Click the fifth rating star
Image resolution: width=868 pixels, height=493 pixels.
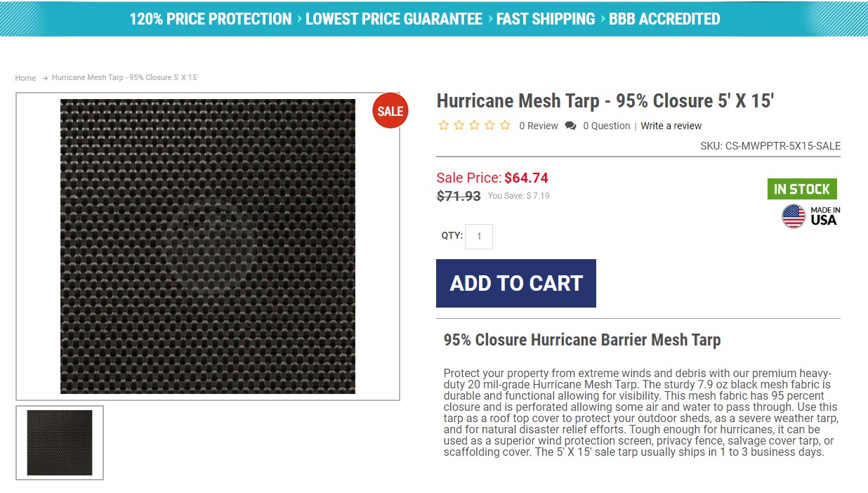505,126
